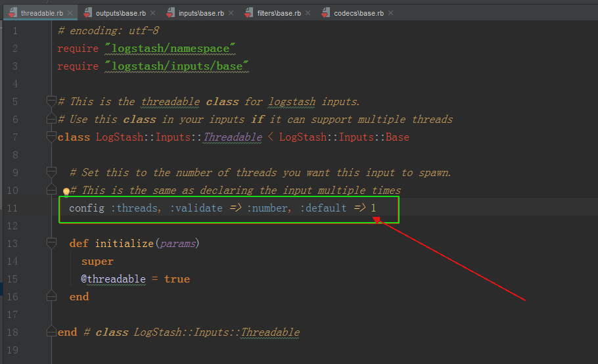Open the filters\base.rb tab
Viewport: 598px width, 364px height.
[279, 13]
